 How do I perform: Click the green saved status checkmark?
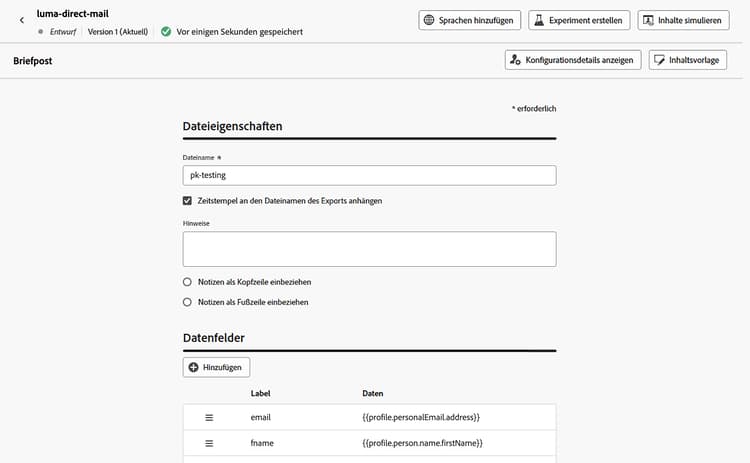[x=166, y=32]
